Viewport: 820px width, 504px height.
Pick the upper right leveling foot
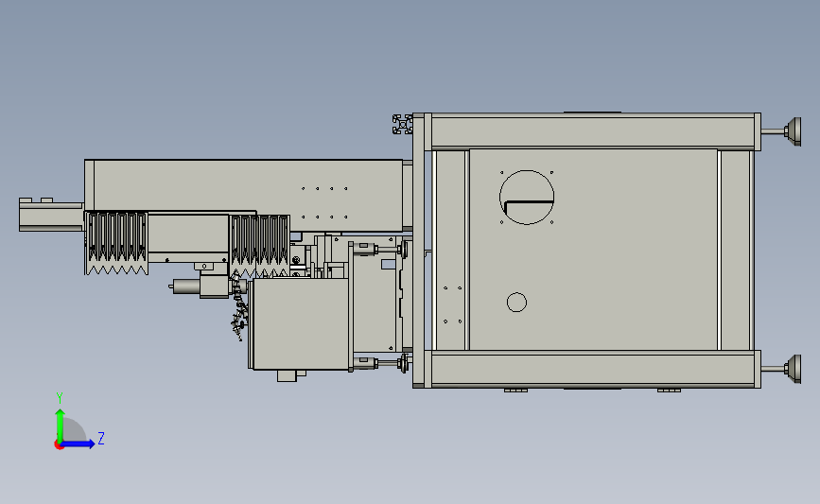[782, 131]
